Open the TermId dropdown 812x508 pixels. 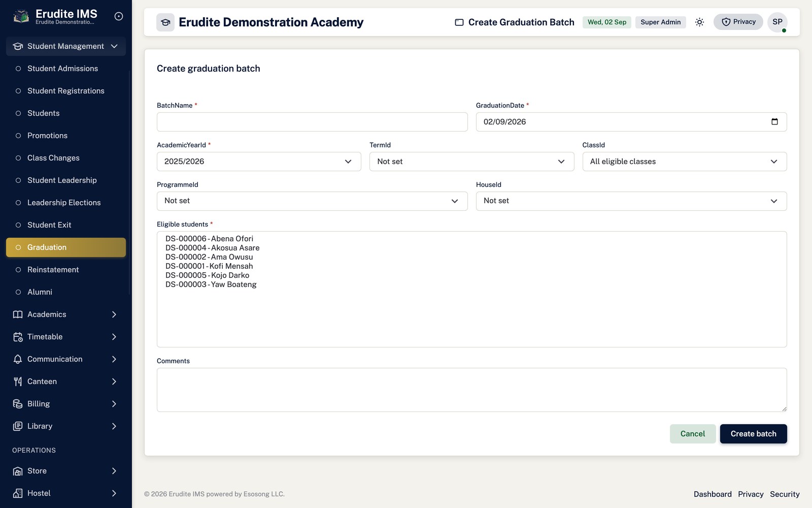(x=471, y=162)
